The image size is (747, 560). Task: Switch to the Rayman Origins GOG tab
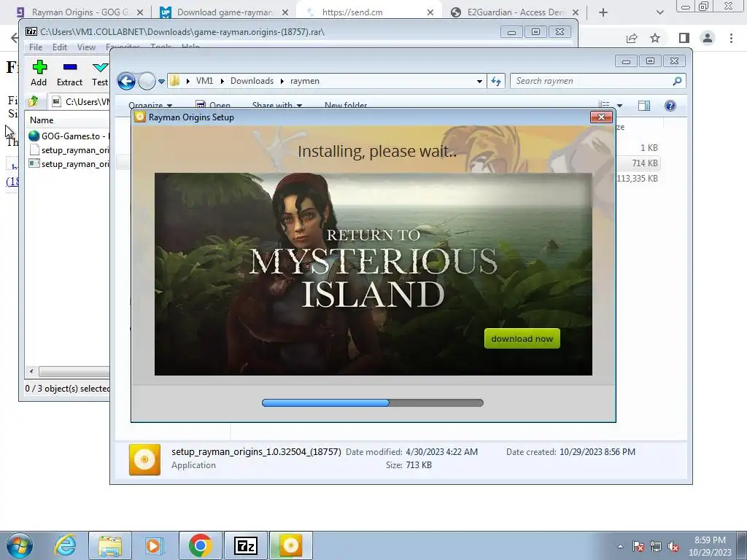79,12
